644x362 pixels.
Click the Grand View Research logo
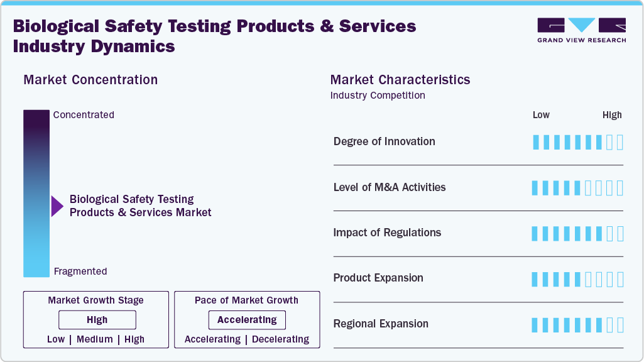581,30
